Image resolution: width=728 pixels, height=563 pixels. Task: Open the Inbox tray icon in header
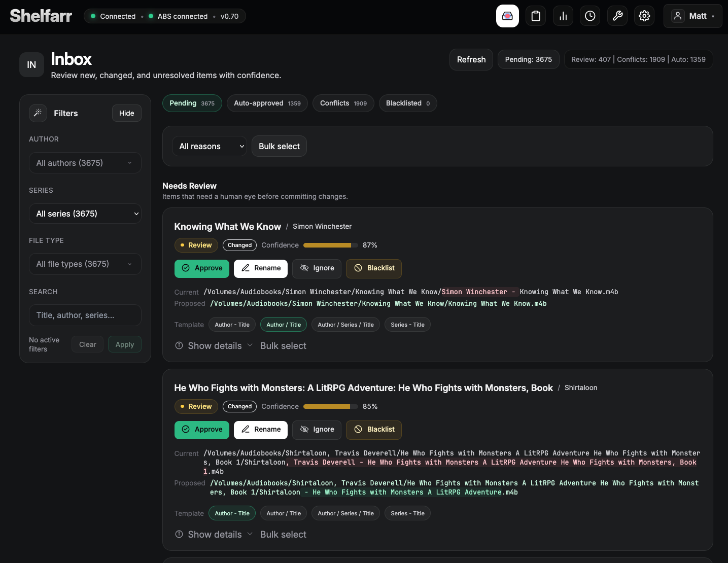(x=507, y=16)
